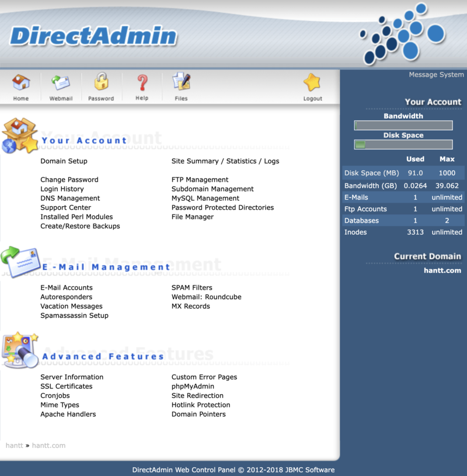Open Subdomain Management
This screenshot has height=476, width=467.
click(x=212, y=189)
